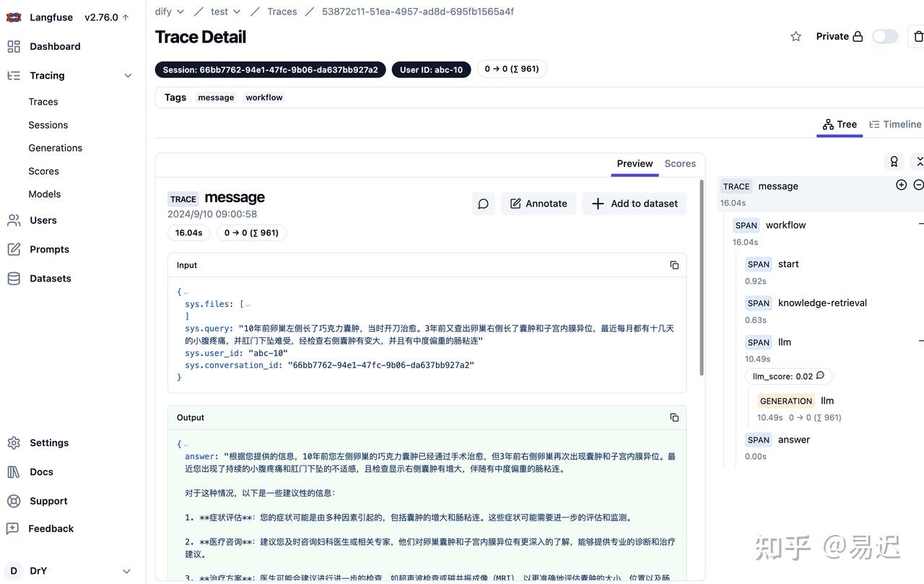Select the answer span in the tree

tap(794, 440)
